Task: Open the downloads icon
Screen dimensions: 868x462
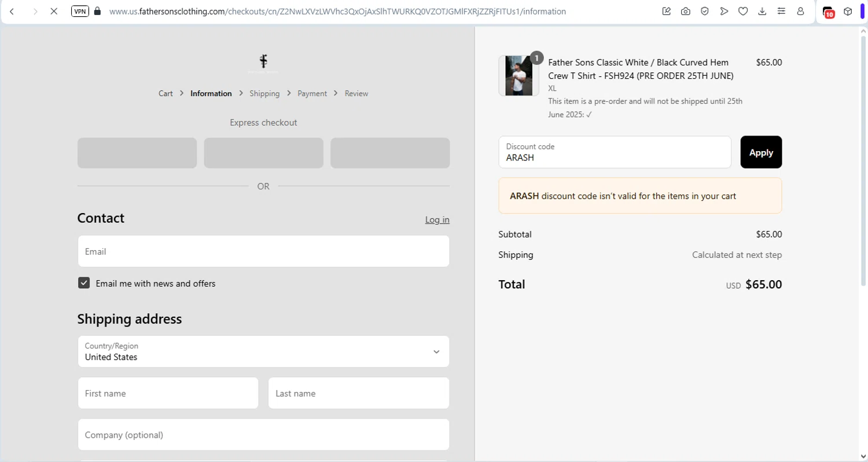Action: (762, 11)
